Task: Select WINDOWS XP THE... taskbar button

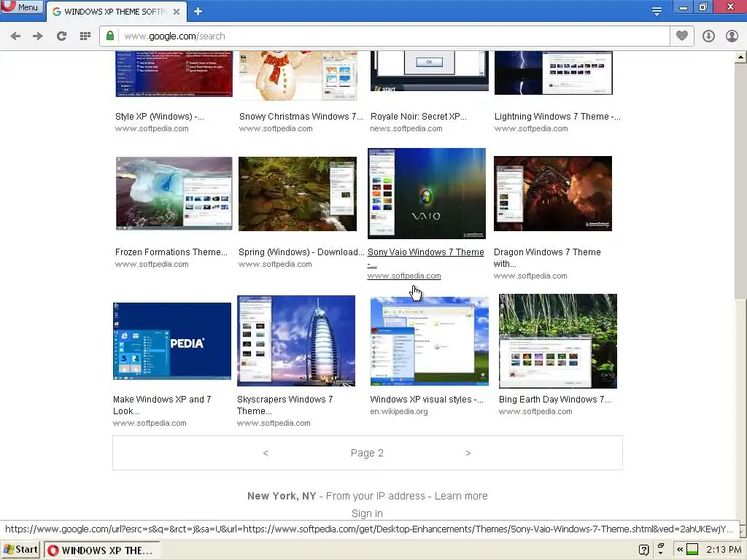Action: point(101,551)
